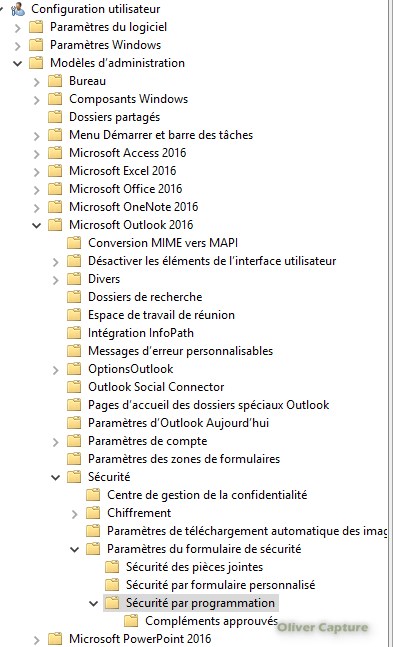The width and height of the screenshot is (393, 647).
Task: Select Microsoft PowerPoint 2016 in the tree
Action: pyautogui.click(x=140, y=639)
